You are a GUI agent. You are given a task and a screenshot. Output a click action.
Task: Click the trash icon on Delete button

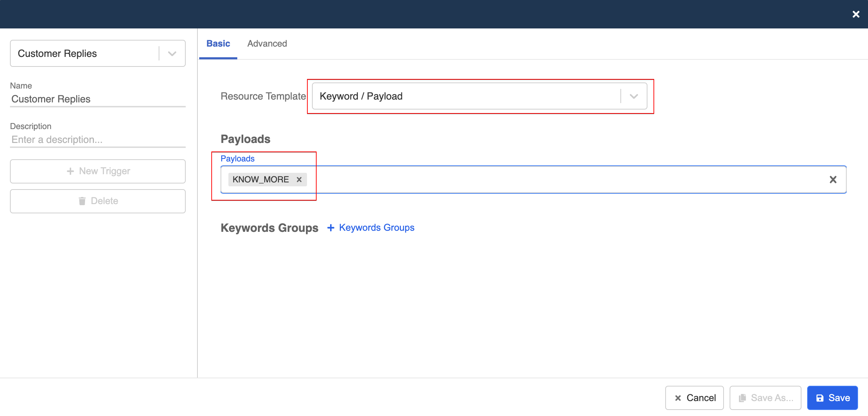[x=83, y=201]
